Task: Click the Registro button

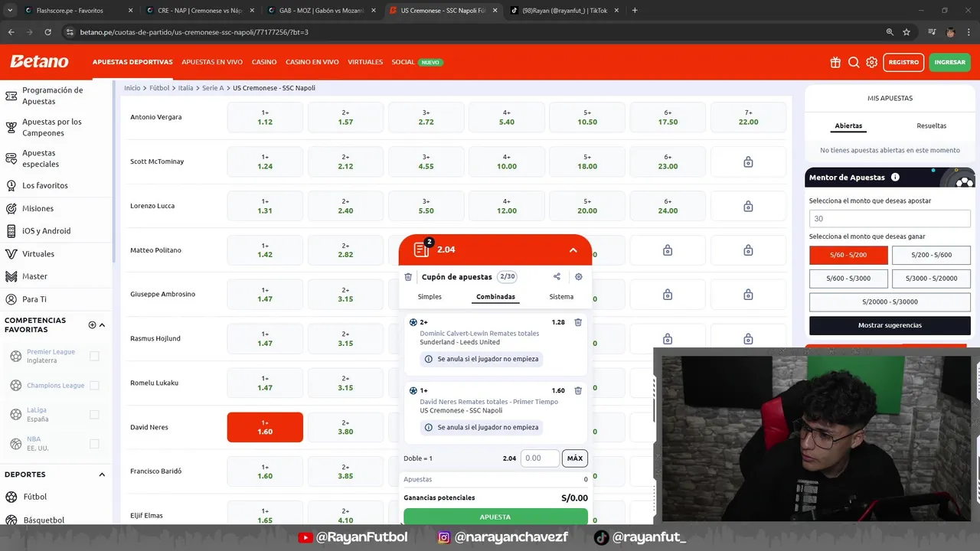Action: pos(903,62)
